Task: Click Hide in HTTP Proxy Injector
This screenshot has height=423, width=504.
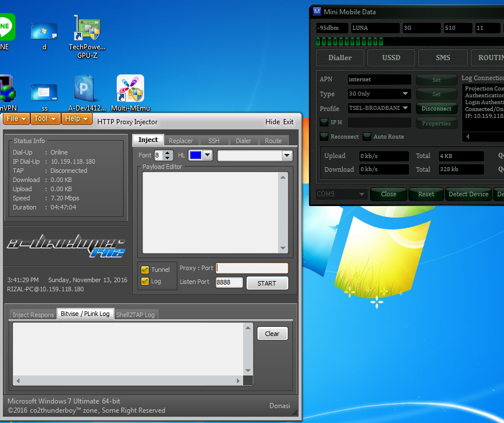Action: point(272,122)
